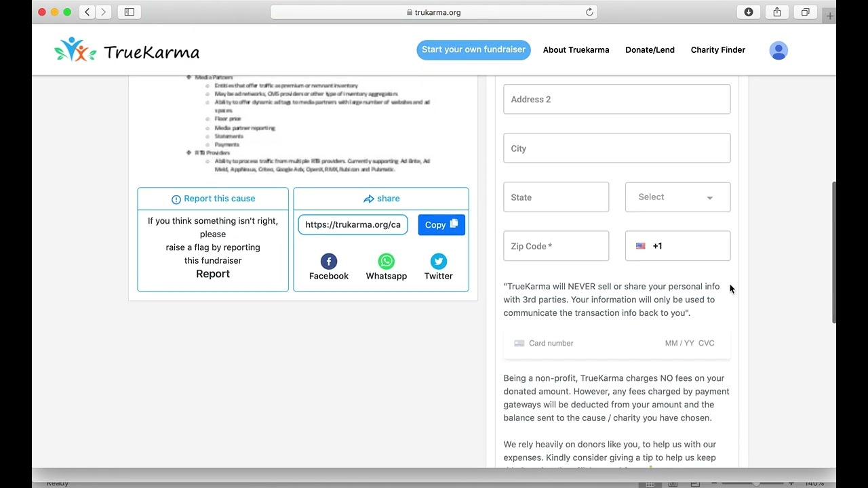Image resolution: width=868 pixels, height=488 pixels.
Task: Click the MM / YY expiry field
Action: 679,343
